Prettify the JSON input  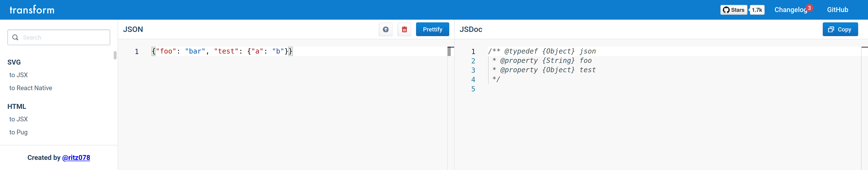[432, 29]
